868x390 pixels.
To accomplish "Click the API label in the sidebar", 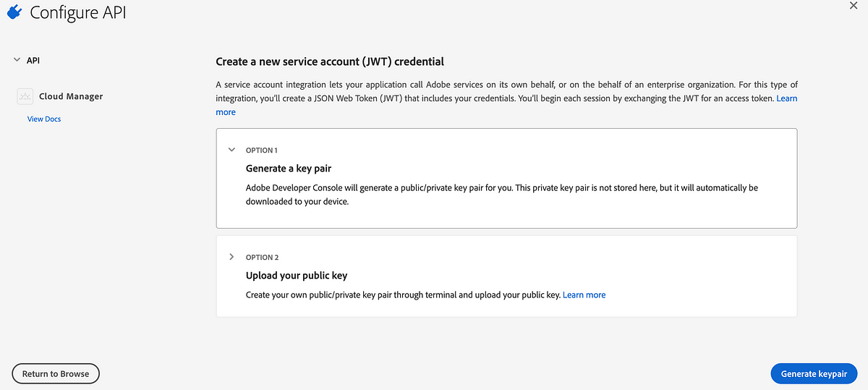I will coord(33,60).
